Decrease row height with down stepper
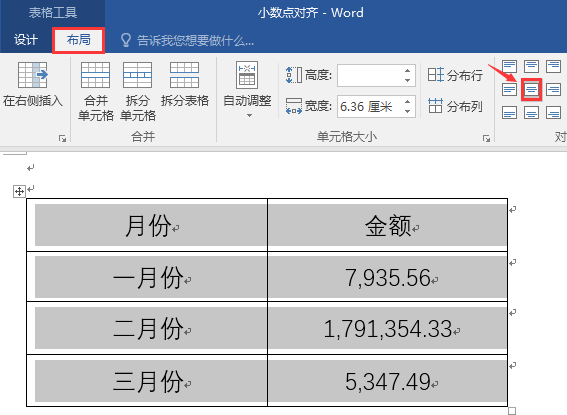The height and width of the screenshot is (415, 567). [408, 80]
